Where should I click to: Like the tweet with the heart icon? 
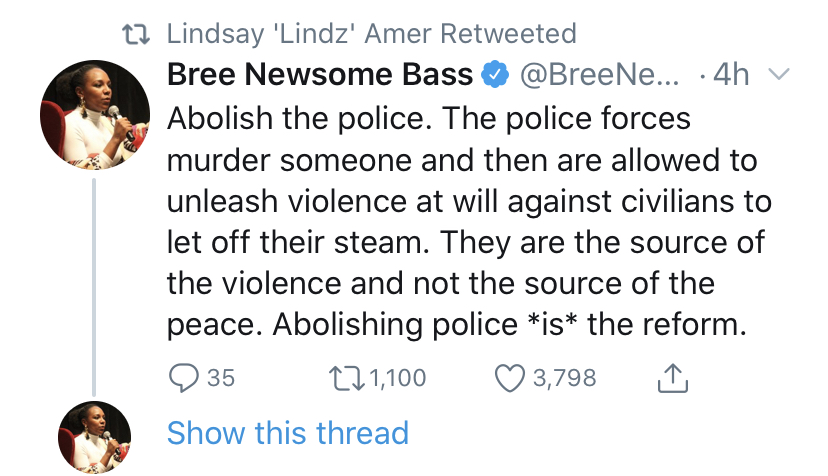pyautogui.click(x=510, y=378)
